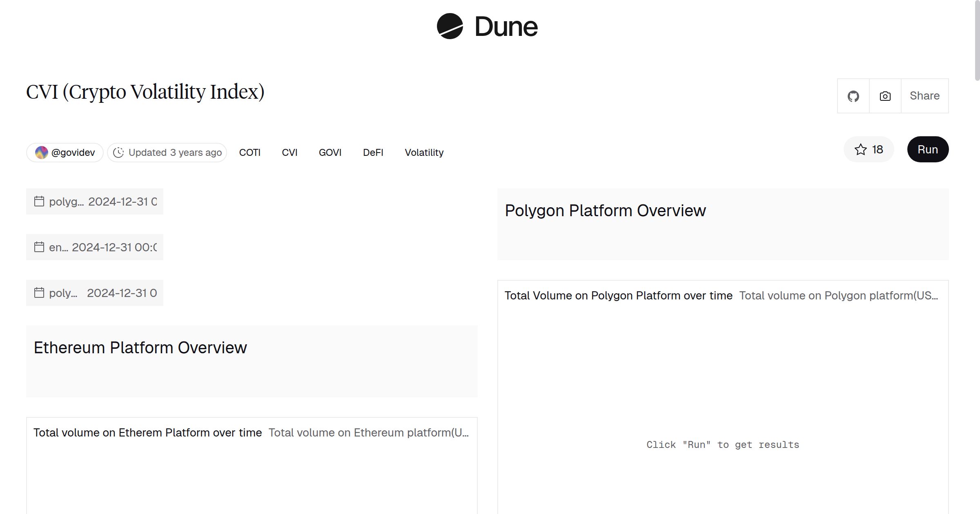
Task: Open the en... 2024-12-31 date parameter
Action: pyautogui.click(x=114, y=247)
